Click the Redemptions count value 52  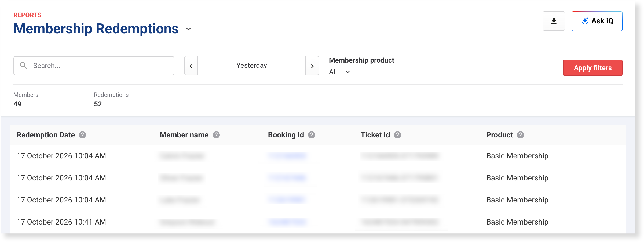point(98,104)
